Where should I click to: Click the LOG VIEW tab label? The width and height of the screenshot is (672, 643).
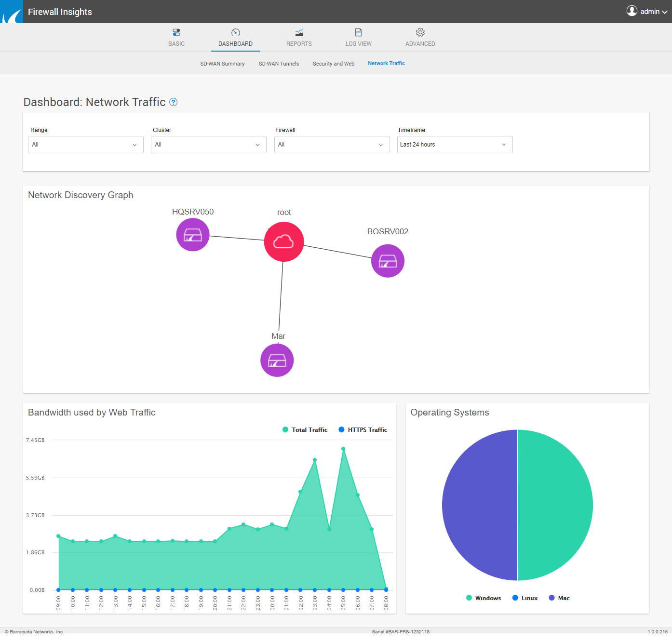point(359,44)
